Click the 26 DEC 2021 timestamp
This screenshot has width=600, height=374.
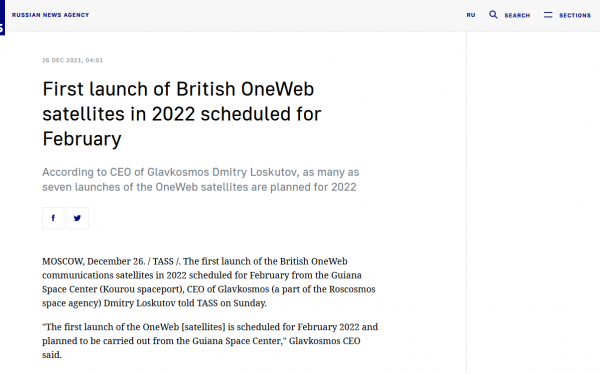tap(72, 60)
